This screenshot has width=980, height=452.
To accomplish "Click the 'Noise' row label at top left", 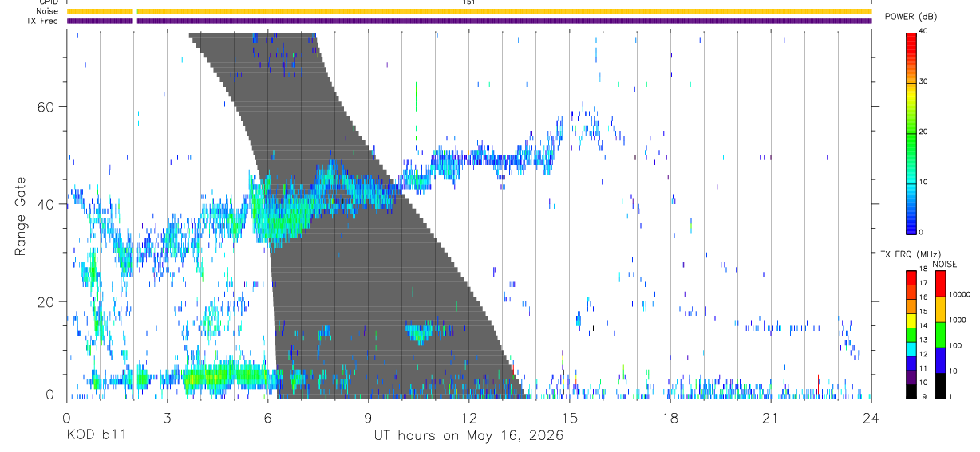I will [47, 11].
